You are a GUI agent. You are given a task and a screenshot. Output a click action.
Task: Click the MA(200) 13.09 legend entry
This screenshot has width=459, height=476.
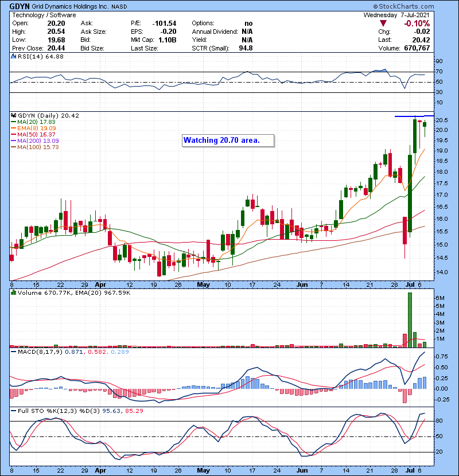(34, 141)
